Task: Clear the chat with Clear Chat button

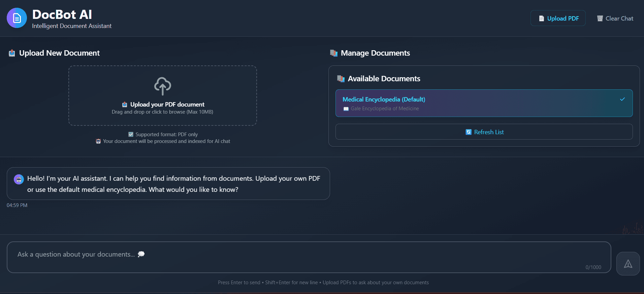Action: coord(615,19)
